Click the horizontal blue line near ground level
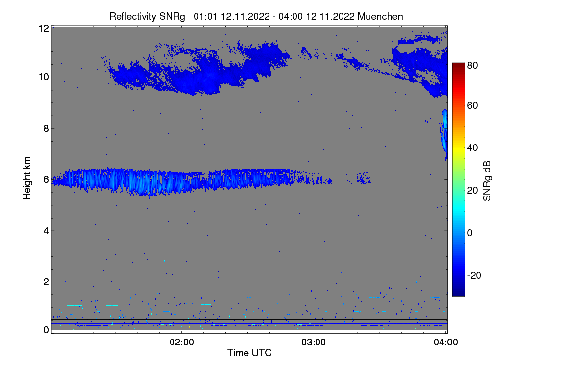The width and height of the screenshot is (588, 392). [249, 323]
